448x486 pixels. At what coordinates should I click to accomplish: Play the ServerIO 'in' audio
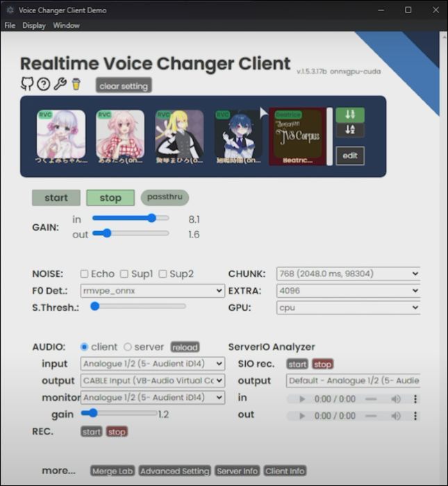[301, 399]
